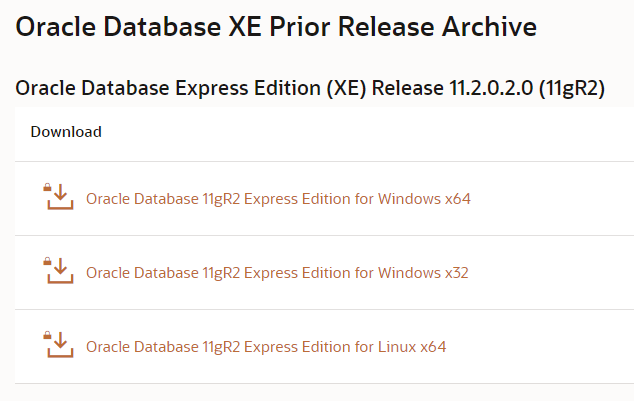The image size is (634, 401).
Task: Open Oracle Database 11gR2 Express Edition Linux x64 link
Action: (x=266, y=347)
